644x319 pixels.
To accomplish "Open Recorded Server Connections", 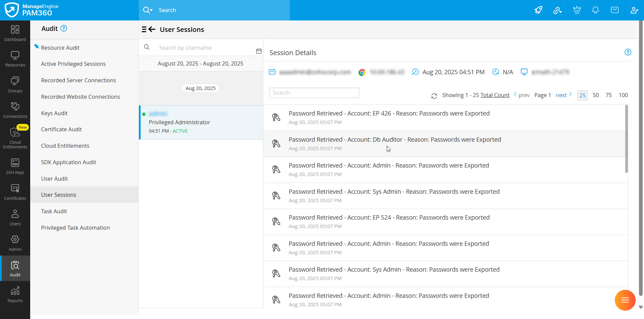I will (78, 80).
